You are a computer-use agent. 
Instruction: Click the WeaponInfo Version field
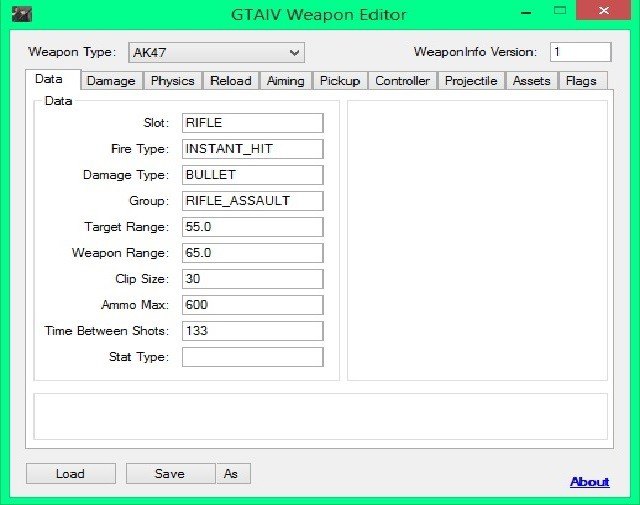[x=579, y=52]
